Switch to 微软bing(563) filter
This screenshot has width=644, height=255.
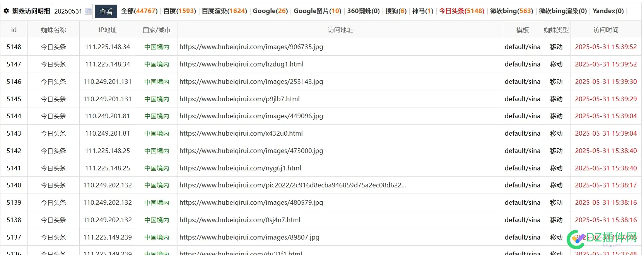(x=511, y=11)
